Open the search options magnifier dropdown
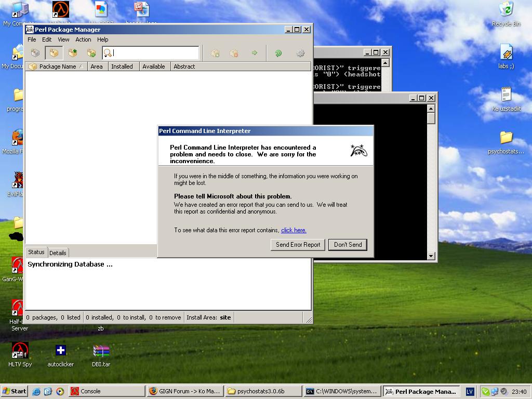Image resolution: width=532 pixels, height=399 pixels. 108,53
